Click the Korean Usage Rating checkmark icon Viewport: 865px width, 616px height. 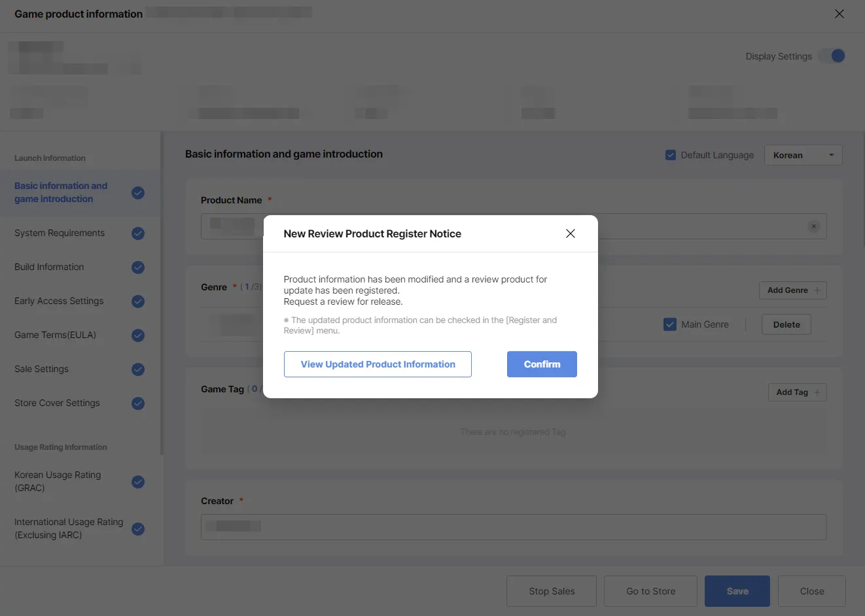[138, 482]
